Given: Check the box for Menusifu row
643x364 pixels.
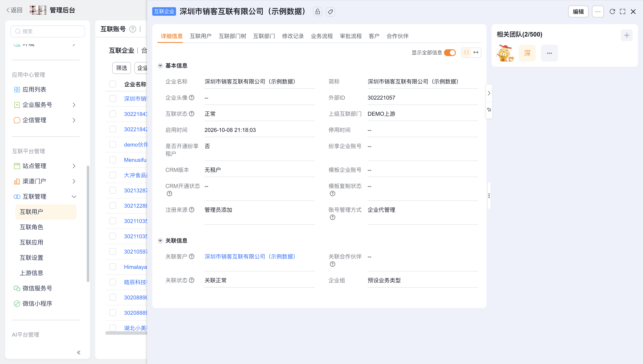Looking at the screenshot, I should 113,160.
